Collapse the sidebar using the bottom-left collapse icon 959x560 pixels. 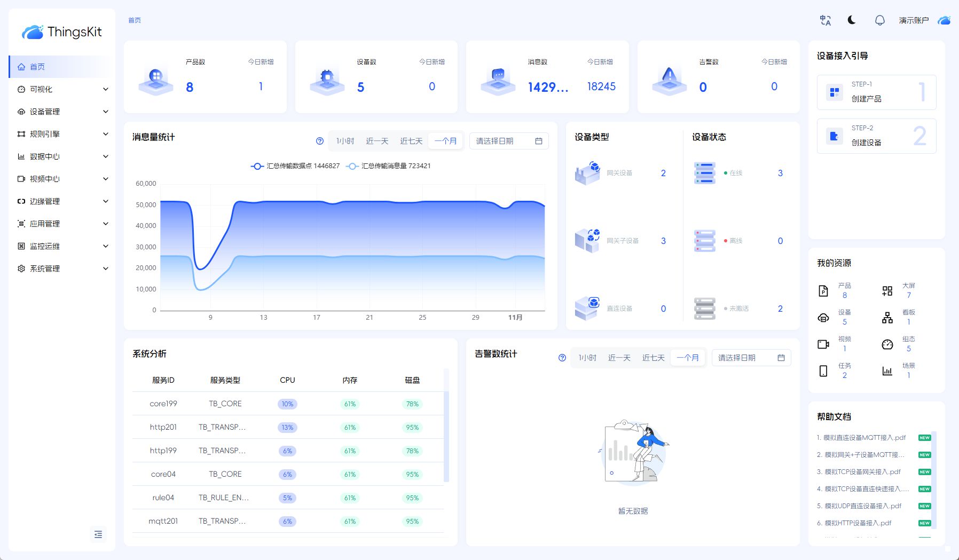(x=98, y=534)
